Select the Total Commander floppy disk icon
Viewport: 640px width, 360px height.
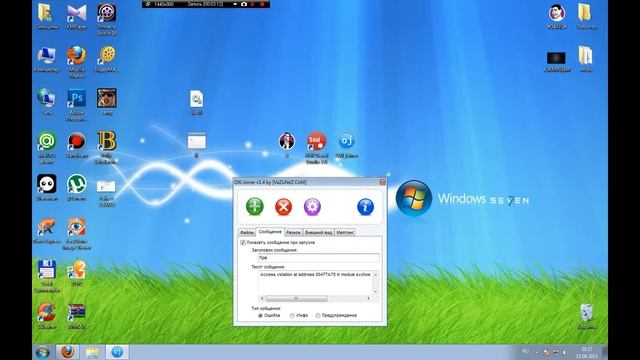tap(47, 276)
